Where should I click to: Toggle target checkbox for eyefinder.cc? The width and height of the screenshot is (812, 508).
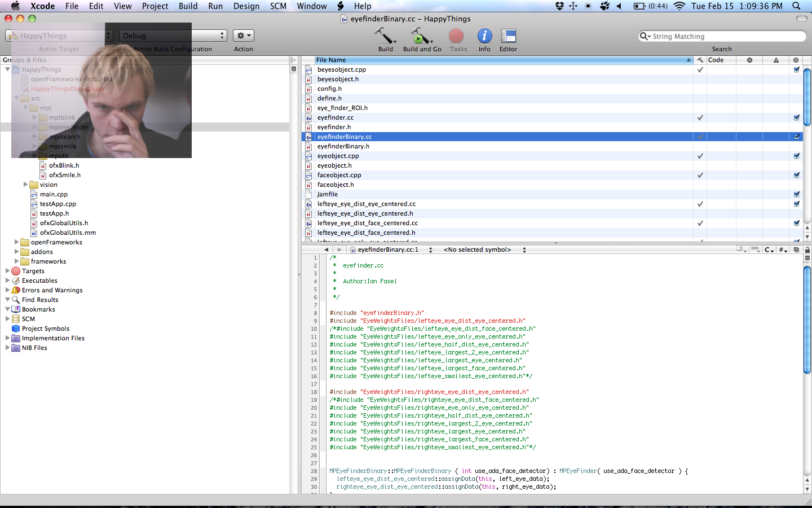796,118
